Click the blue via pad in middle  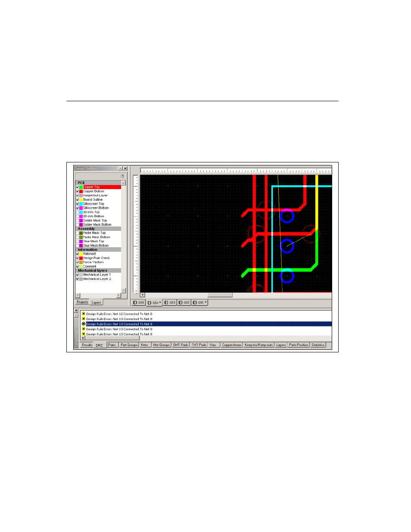(287, 246)
